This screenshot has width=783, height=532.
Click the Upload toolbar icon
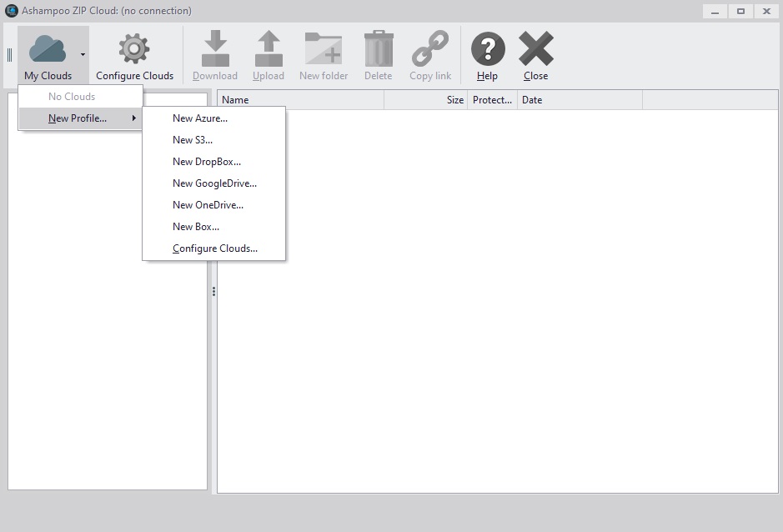[269, 49]
